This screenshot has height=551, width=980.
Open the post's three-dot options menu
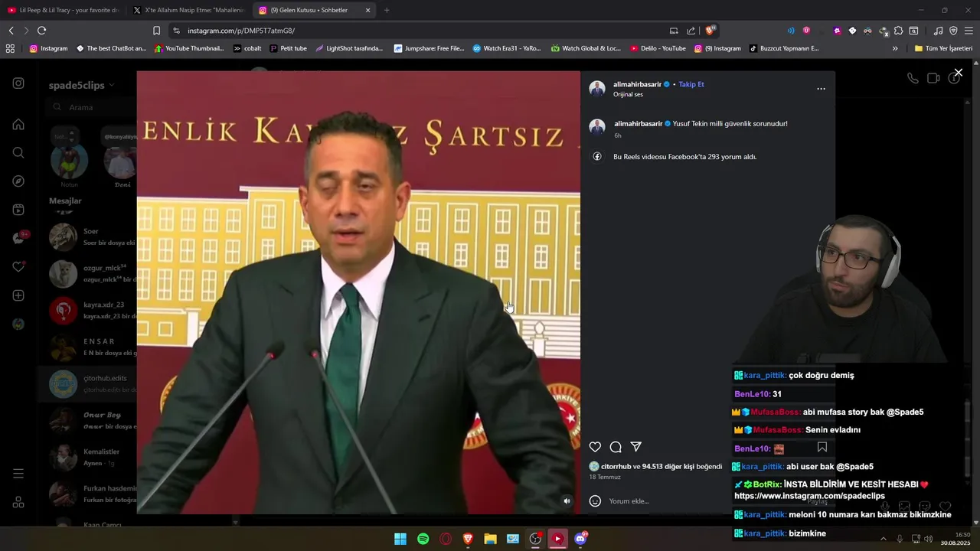coord(821,89)
